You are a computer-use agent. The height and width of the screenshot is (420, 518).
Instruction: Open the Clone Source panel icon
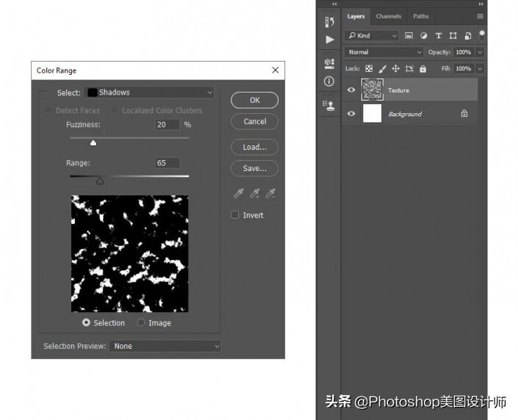click(329, 105)
